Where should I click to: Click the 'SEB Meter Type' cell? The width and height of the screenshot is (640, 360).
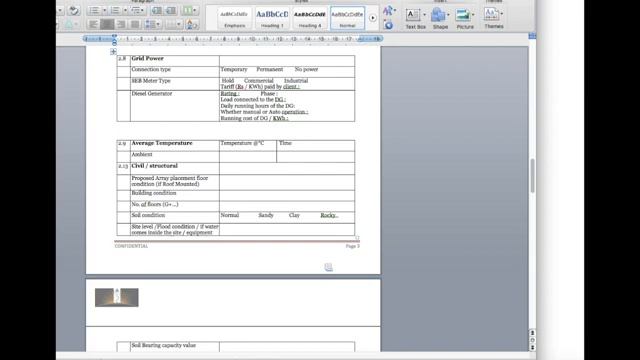175,83
